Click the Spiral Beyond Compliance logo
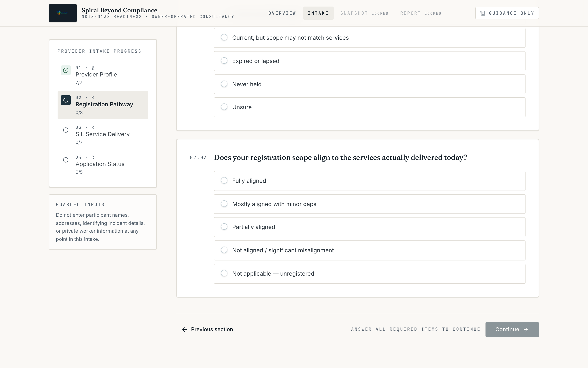Image resolution: width=588 pixels, height=368 pixels. click(63, 13)
